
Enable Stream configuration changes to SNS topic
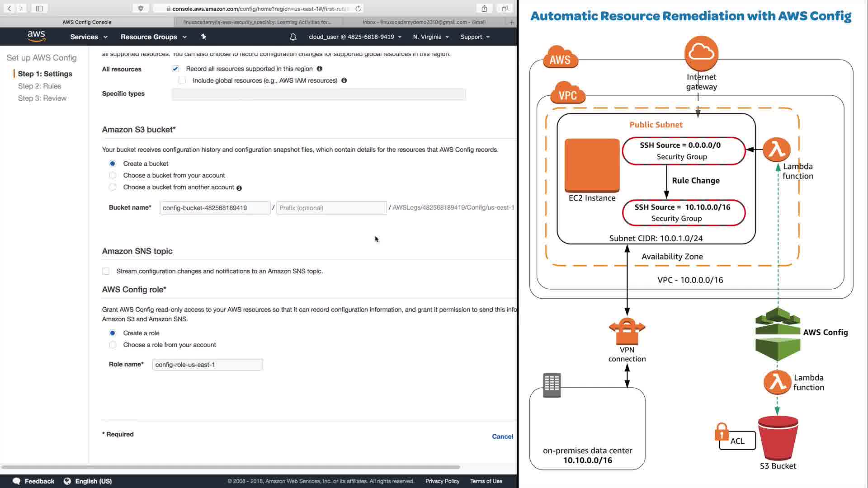point(106,271)
